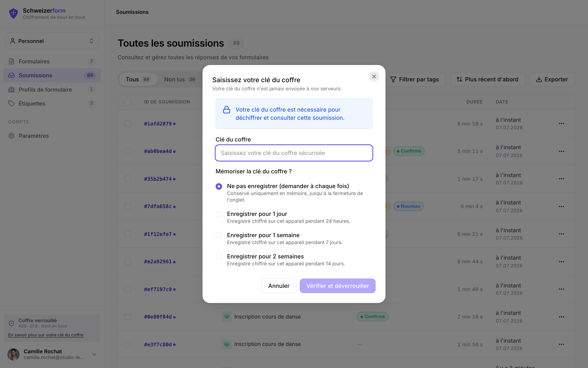Viewport: 588px width, 368px height.
Task: Click the DURÉE column header
Action: (474, 102)
